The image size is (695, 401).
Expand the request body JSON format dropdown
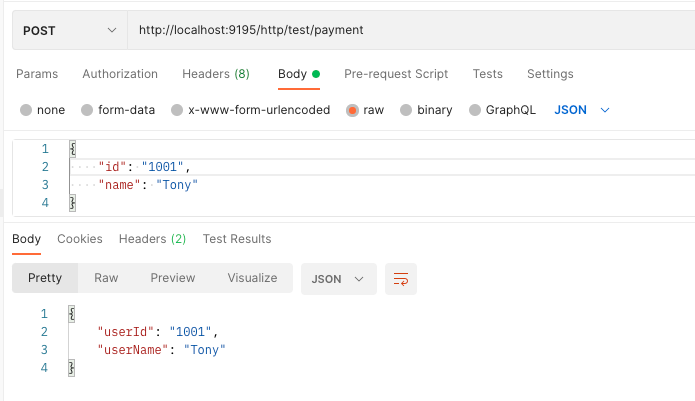tap(581, 110)
